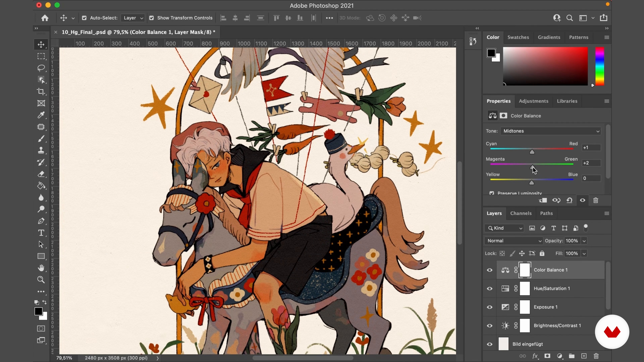The image size is (644, 362).
Task: Open the Tone Midtones dropdown
Action: (551, 131)
